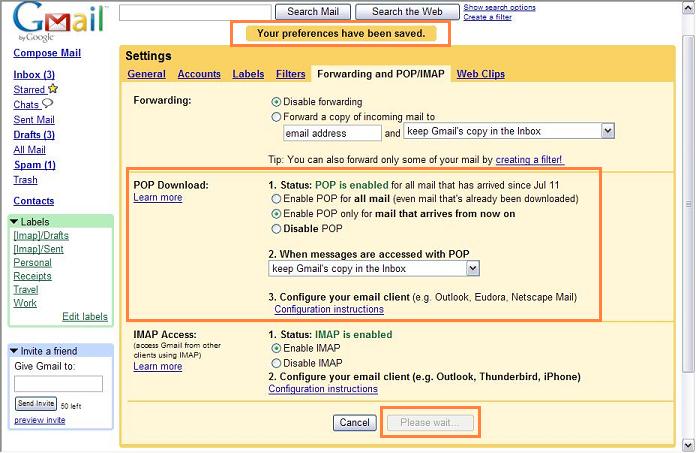The image size is (696, 453).
Task: Open the Personal label
Action: coord(32,263)
